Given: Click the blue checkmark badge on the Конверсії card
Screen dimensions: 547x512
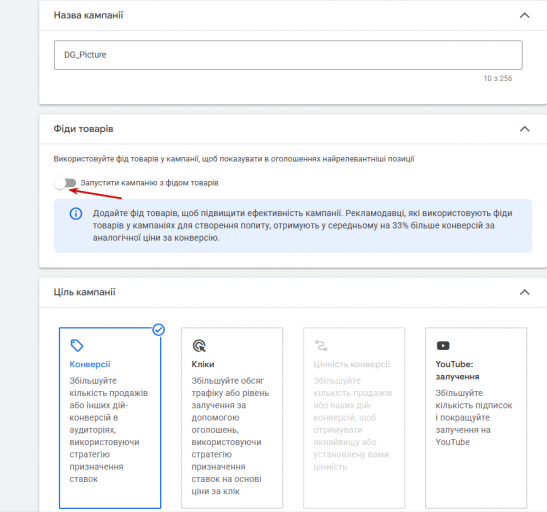Looking at the screenshot, I should tap(159, 330).
